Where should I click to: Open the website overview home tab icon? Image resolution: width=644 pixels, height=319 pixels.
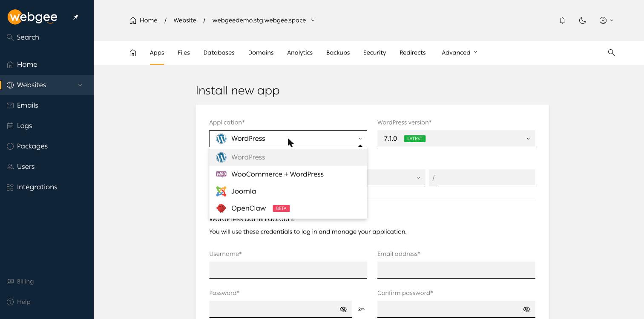coord(133,53)
